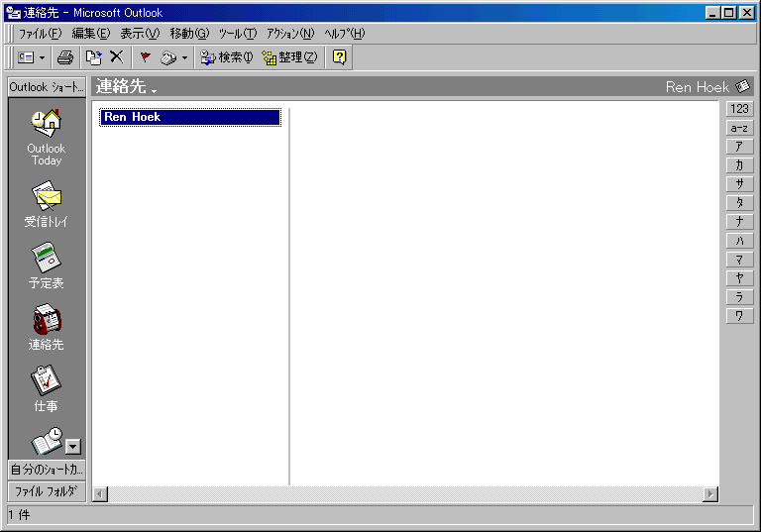
Task: Jump to contacts under the a-z index
Action: [739, 128]
